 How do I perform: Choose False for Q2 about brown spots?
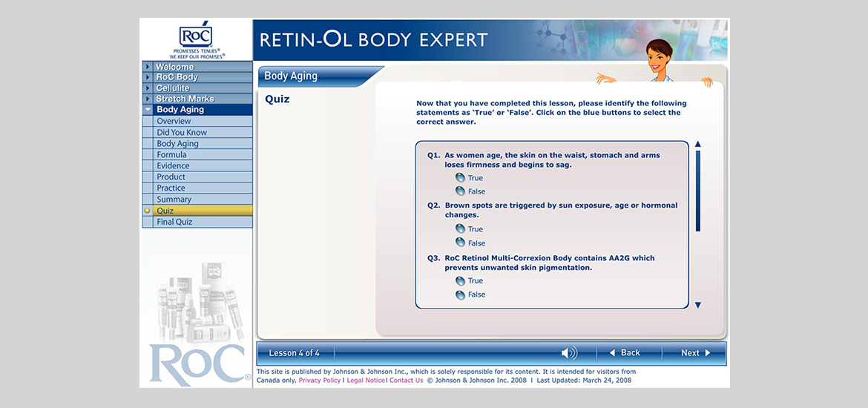click(461, 243)
